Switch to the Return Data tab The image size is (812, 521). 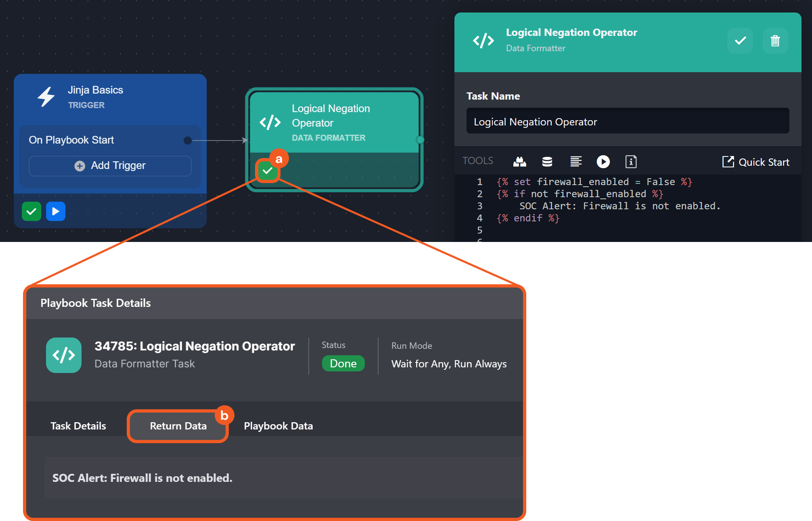point(178,426)
